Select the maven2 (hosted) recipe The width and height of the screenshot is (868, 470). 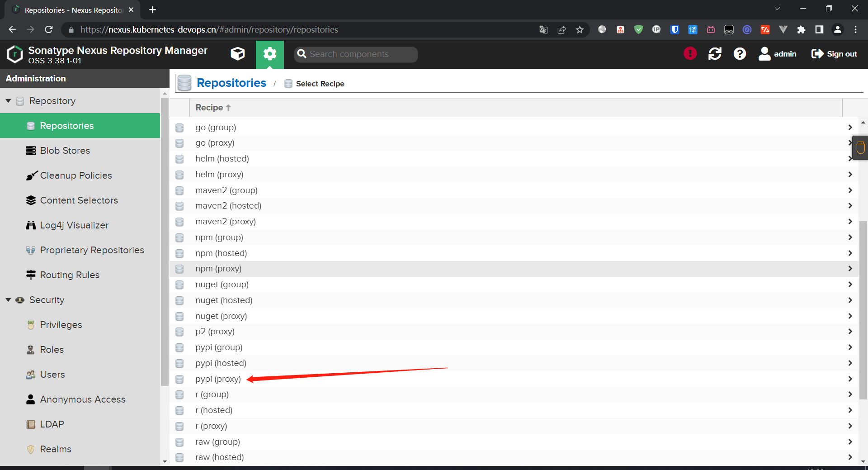pos(514,206)
